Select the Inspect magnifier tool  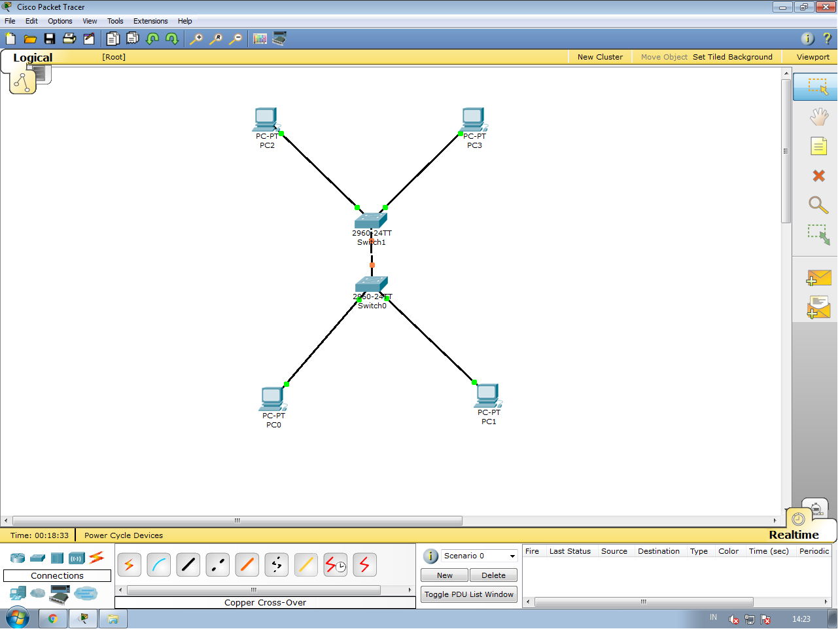tap(818, 206)
